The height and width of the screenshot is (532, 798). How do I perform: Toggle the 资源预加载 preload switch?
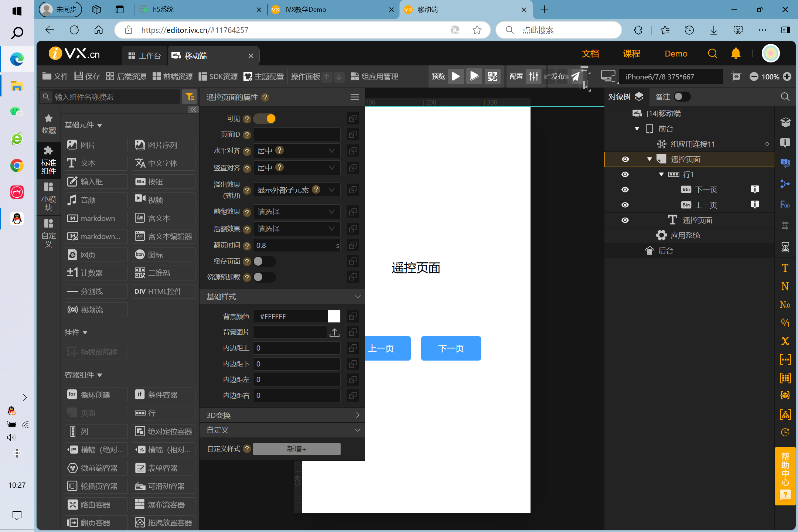point(265,277)
